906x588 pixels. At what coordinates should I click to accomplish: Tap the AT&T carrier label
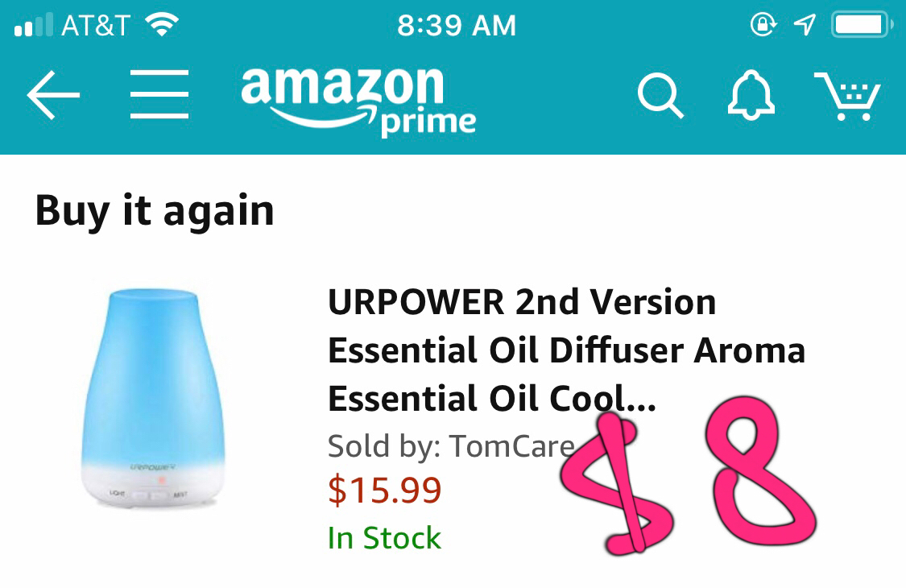point(95,26)
